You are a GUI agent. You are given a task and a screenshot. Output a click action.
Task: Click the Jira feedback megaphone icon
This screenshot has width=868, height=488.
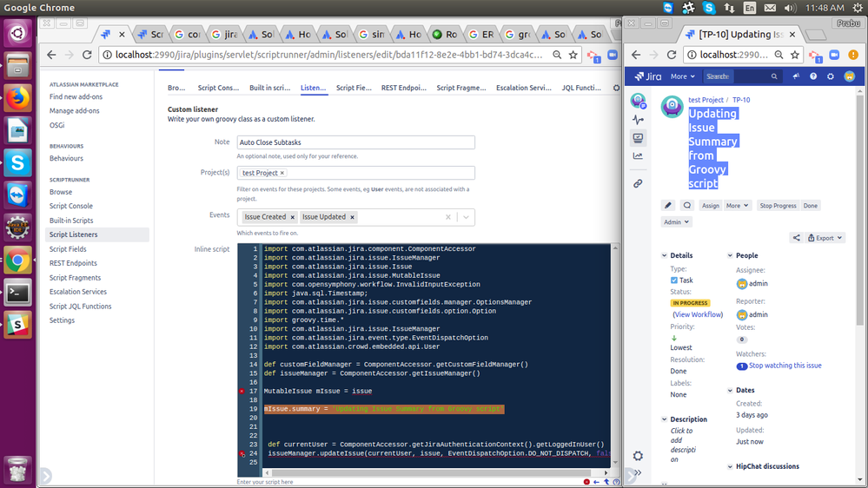tap(796, 76)
